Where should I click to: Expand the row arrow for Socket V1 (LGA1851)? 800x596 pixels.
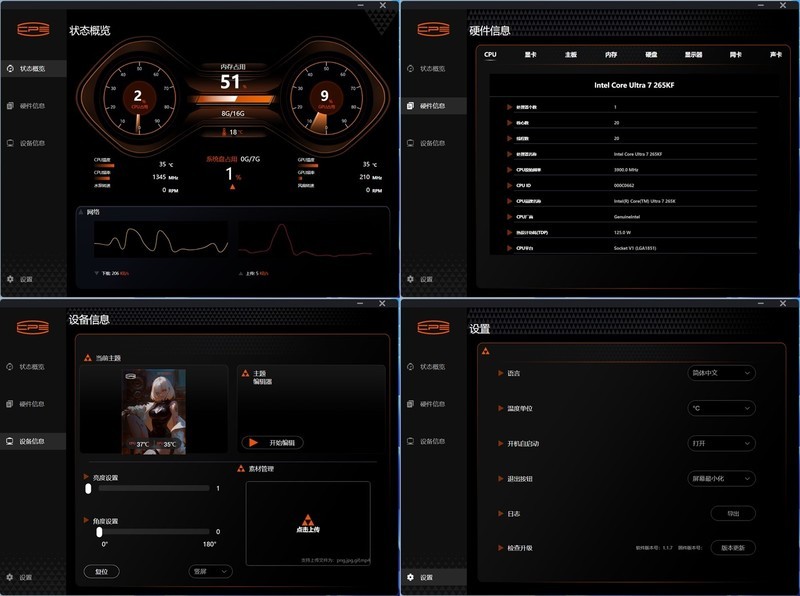(509, 248)
